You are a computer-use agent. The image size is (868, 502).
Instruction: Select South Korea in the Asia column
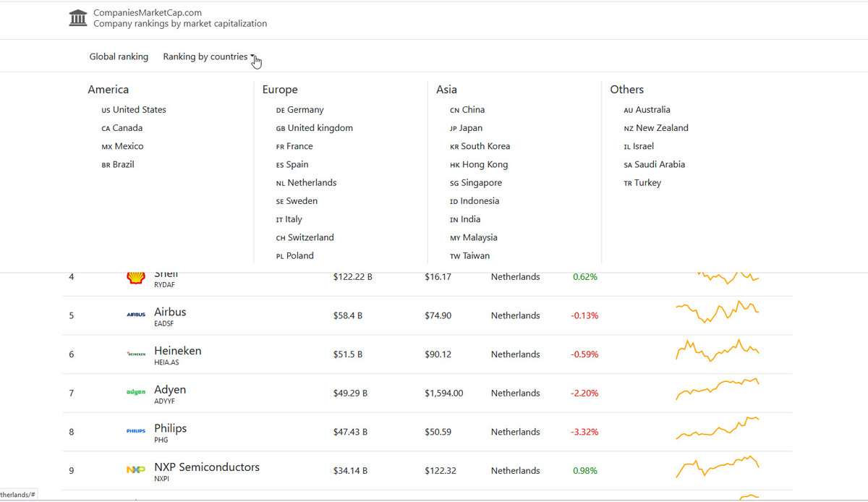480,146
